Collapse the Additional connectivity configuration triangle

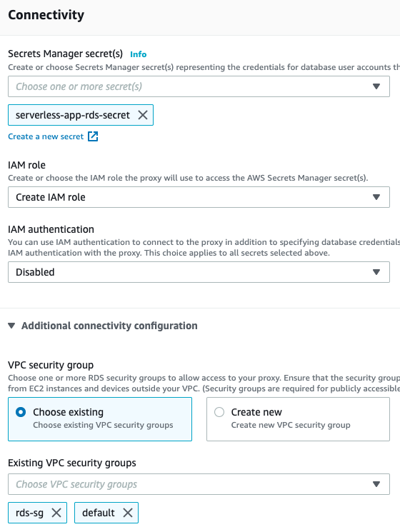[11, 326]
